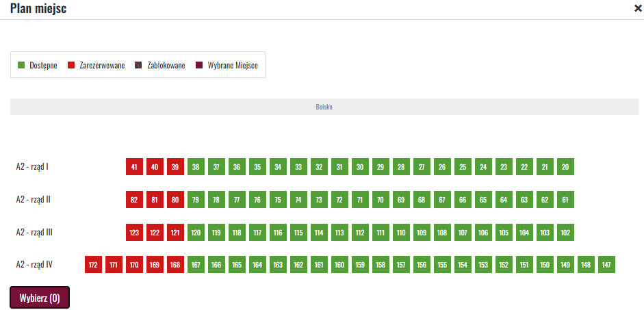Click green Dostępne legend swatch
This screenshot has height=310, width=644.
(21, 65)
